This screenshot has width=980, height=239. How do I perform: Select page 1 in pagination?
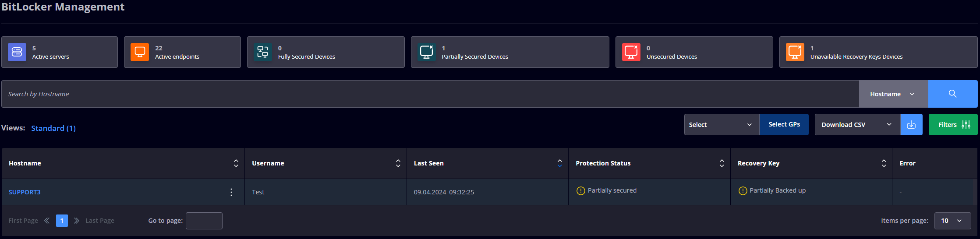pyautogui.click(x=62, y=221)
